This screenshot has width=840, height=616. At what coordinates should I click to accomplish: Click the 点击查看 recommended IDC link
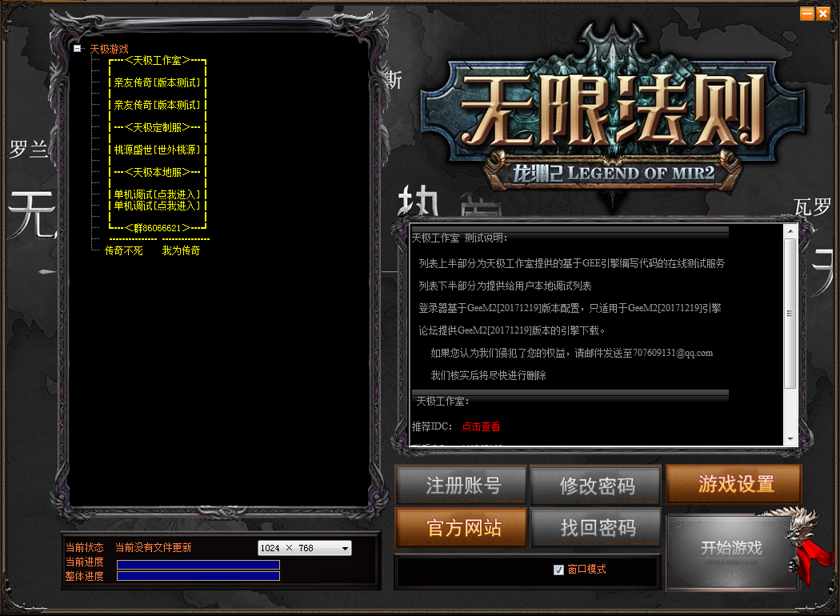coord(481,427)
